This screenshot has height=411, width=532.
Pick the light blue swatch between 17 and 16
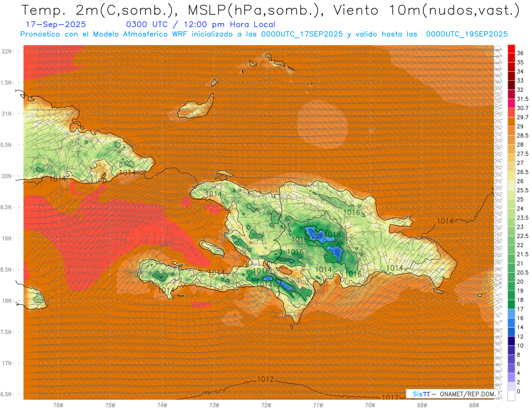point(511,313)
